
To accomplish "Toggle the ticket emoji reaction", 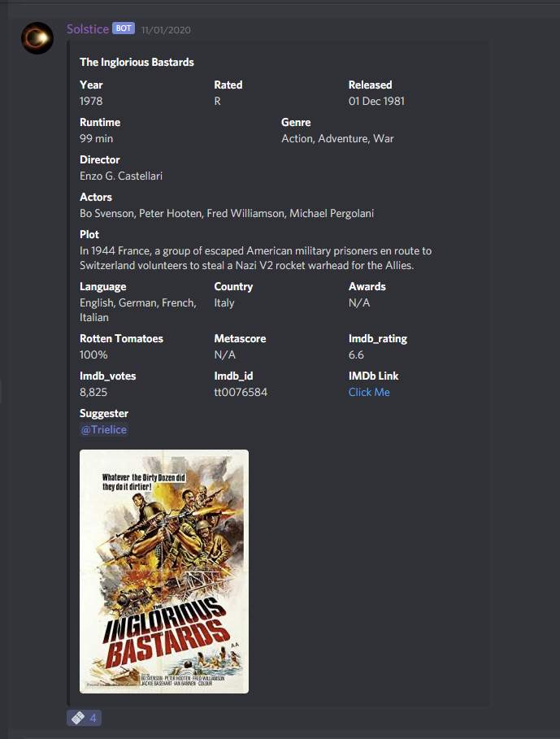I will tap(84, 718).
